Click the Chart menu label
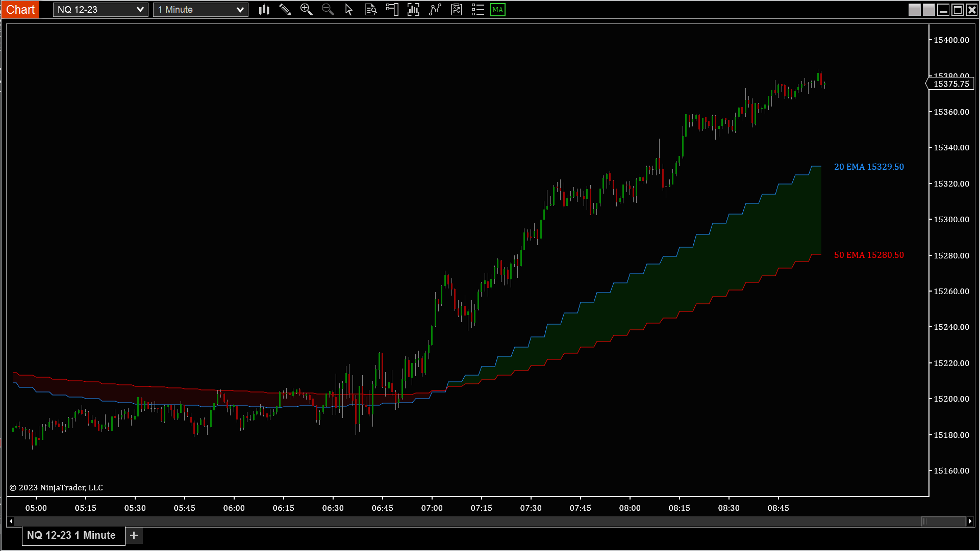980x551 pixels. point(20,9)
